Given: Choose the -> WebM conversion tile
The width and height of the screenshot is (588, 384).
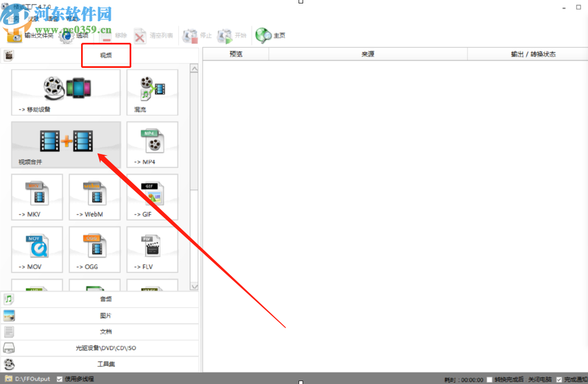Looking at the screenshot, I should 95,197.
